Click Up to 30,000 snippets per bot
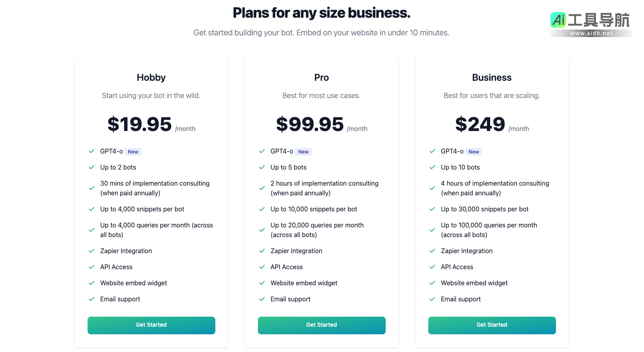 pos(485,209)
